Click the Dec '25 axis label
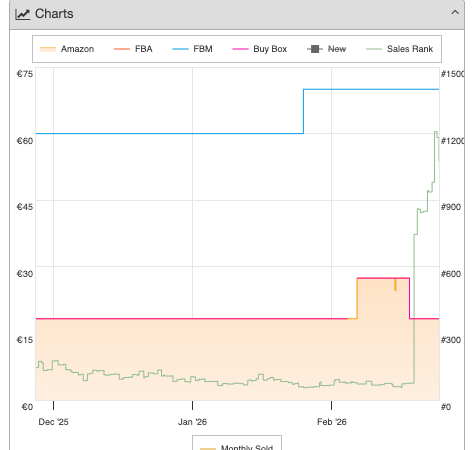The height and width of the screenshot is (450, 474). 53,422
